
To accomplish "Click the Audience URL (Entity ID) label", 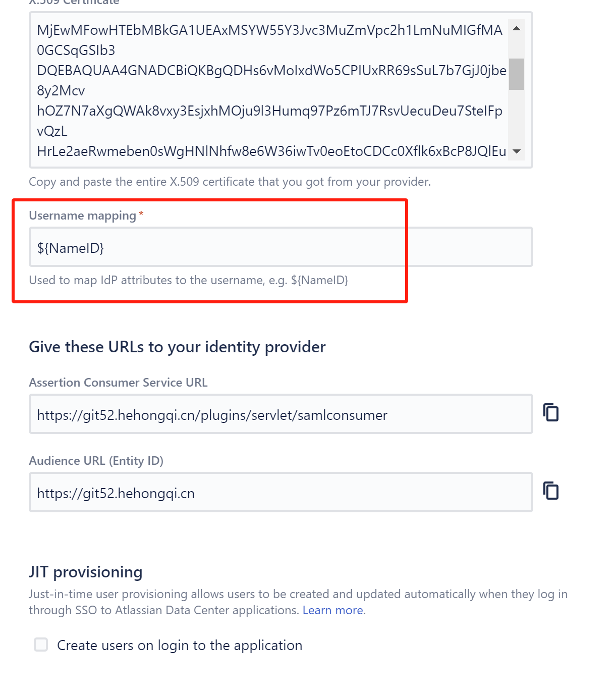I will 96,461.
